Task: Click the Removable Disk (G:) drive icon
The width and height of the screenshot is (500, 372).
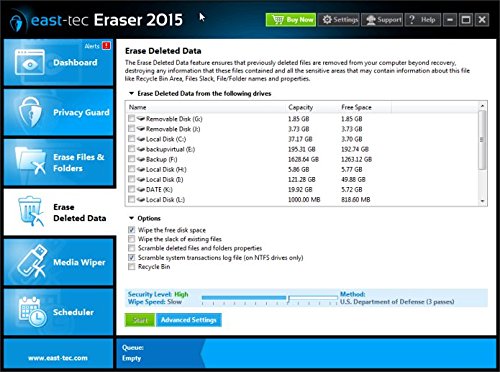Action: pos(141,118)
